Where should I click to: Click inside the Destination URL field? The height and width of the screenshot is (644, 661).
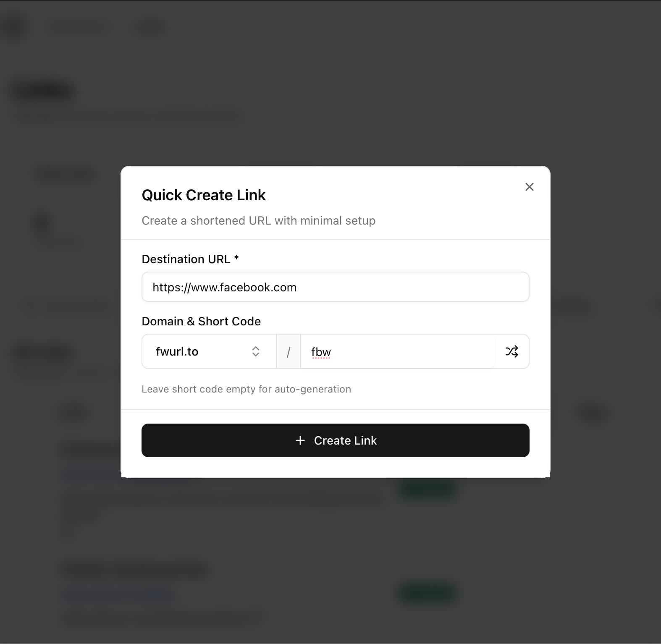[x=335, y=287]
